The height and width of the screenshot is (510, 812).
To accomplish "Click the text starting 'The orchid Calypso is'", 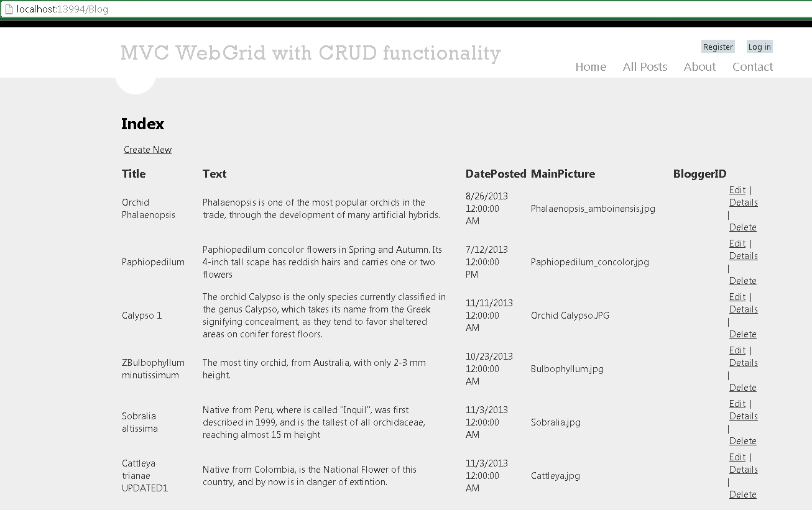I will coord(325,316).
